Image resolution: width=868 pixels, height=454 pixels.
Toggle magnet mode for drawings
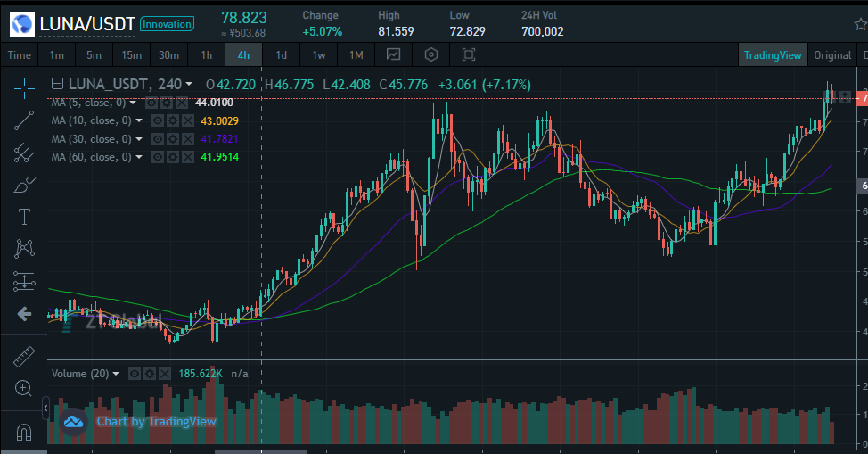[x=24, y=432]
